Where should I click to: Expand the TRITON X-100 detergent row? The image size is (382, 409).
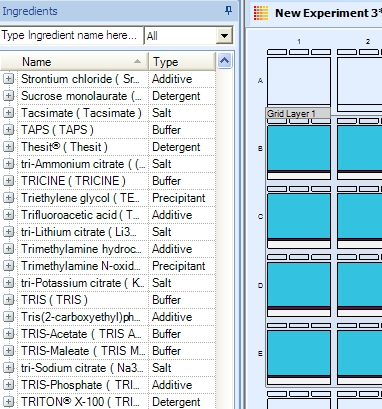coord(8,402)
